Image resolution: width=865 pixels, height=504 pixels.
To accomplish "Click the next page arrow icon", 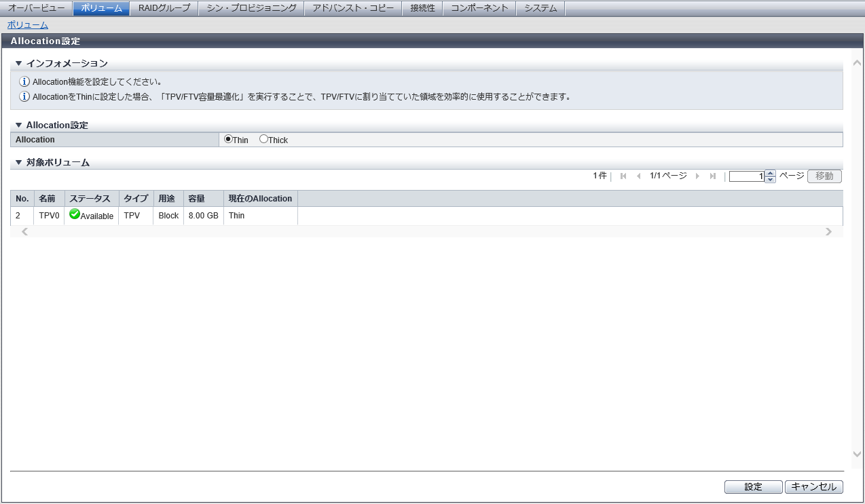I will tap(697, 176).
